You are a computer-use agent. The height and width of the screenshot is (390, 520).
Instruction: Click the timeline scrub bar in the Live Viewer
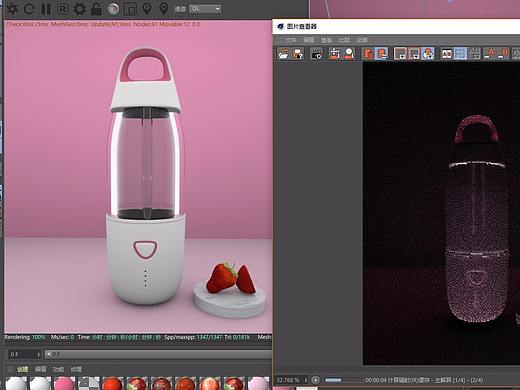pos(158,354)
